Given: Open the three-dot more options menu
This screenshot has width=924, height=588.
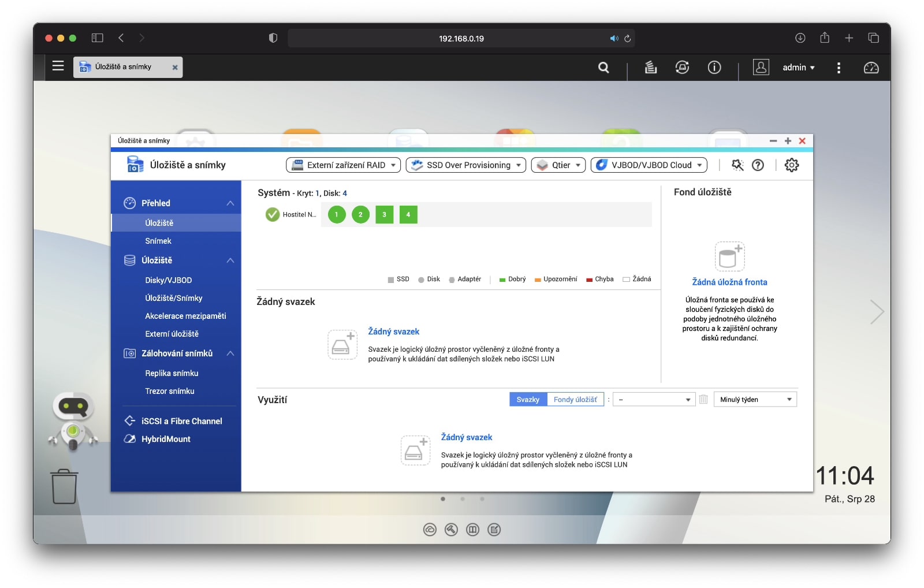Looking at the screenshot, I should [839, 68].
